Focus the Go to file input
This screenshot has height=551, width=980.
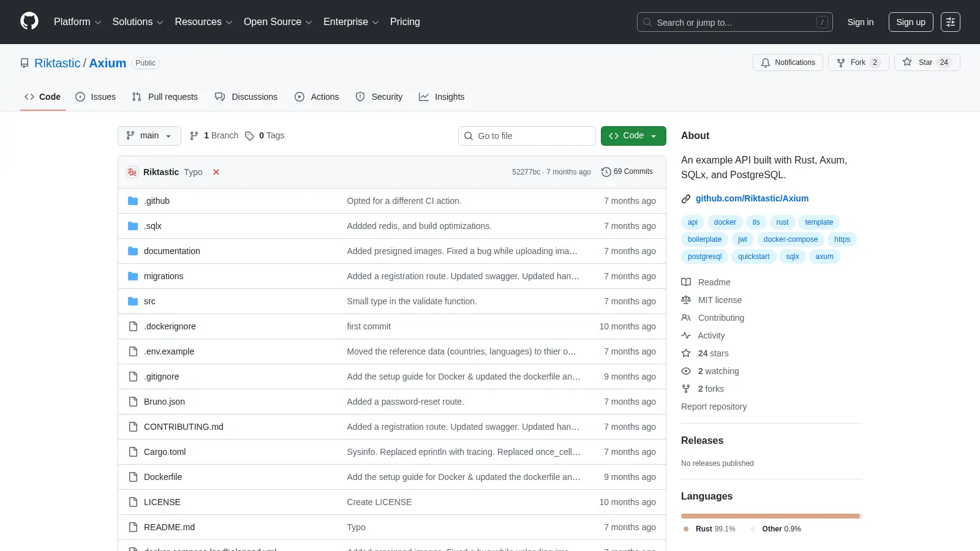(527, 136)
